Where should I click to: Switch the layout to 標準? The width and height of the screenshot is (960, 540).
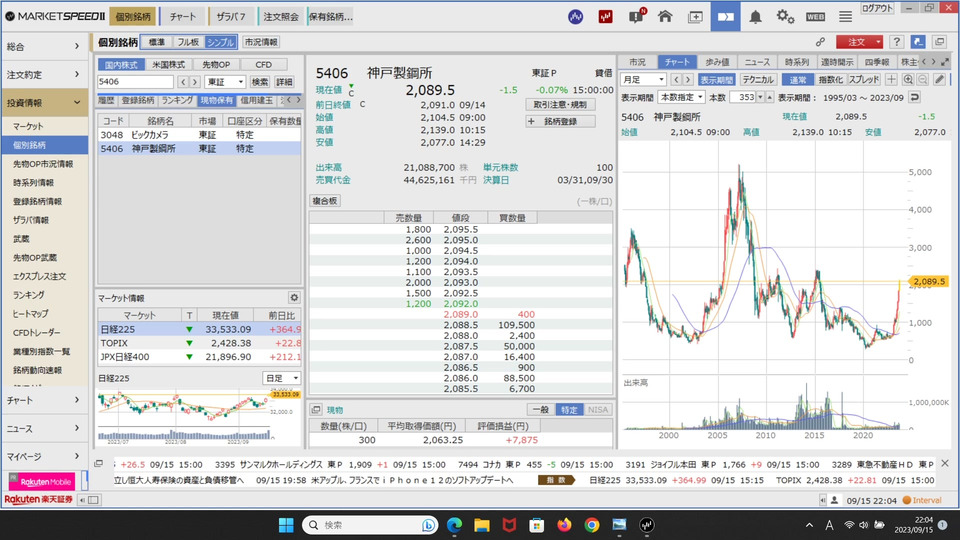point(157,42)
